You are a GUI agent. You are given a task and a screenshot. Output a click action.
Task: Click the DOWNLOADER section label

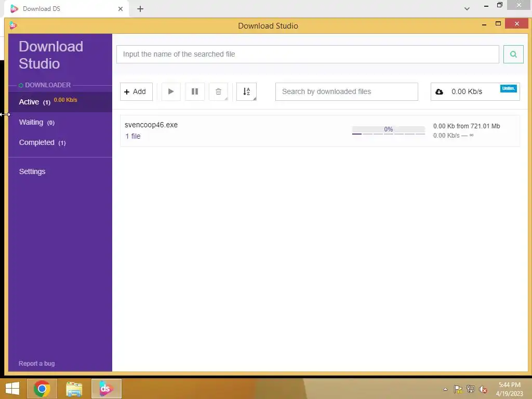pyautogui.click(x=48, y=85)
